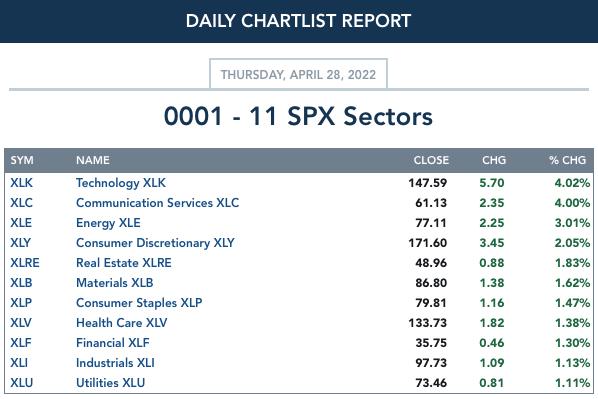Click the SYM column header
598x399 pixels.
coord(22,160)
